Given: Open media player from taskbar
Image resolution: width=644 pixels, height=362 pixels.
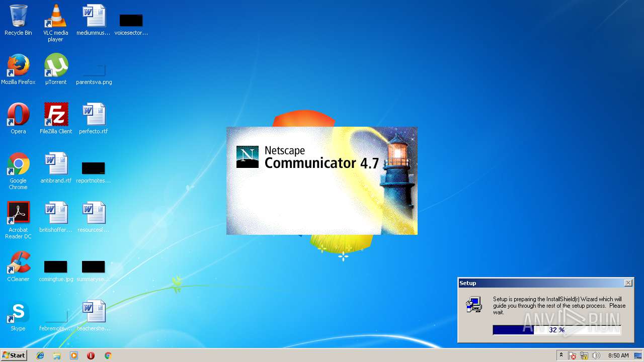Looking at the screenshot, I should pos(74,355).
